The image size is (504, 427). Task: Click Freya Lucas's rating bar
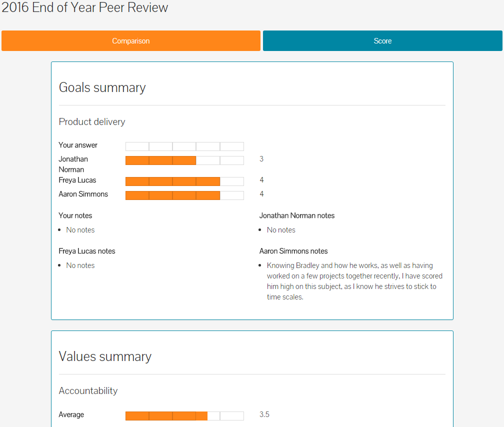coord(184,181)
